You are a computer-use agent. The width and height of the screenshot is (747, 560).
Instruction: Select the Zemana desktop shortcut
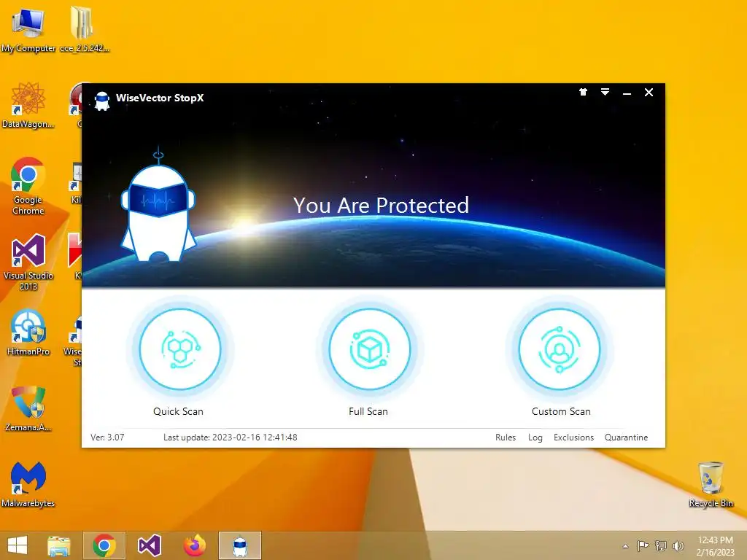(28, 409)
